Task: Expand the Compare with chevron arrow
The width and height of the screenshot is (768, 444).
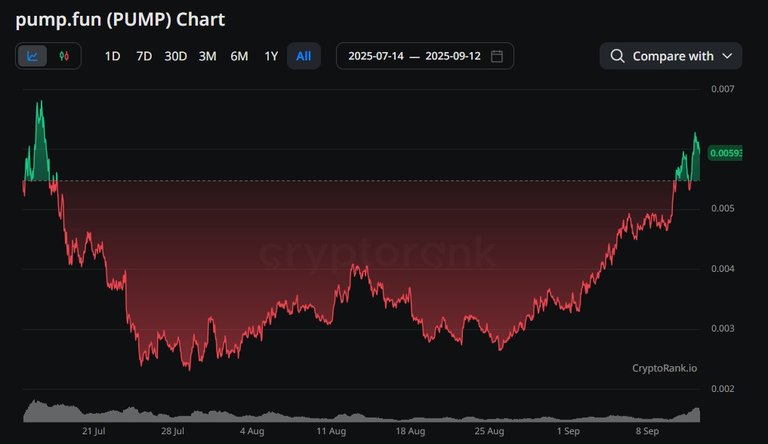Action: 727,56
